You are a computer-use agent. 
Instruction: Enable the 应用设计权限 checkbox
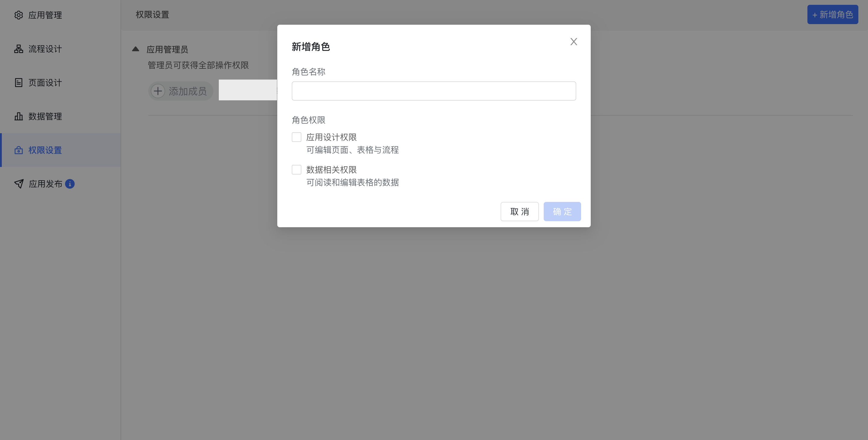297,137
